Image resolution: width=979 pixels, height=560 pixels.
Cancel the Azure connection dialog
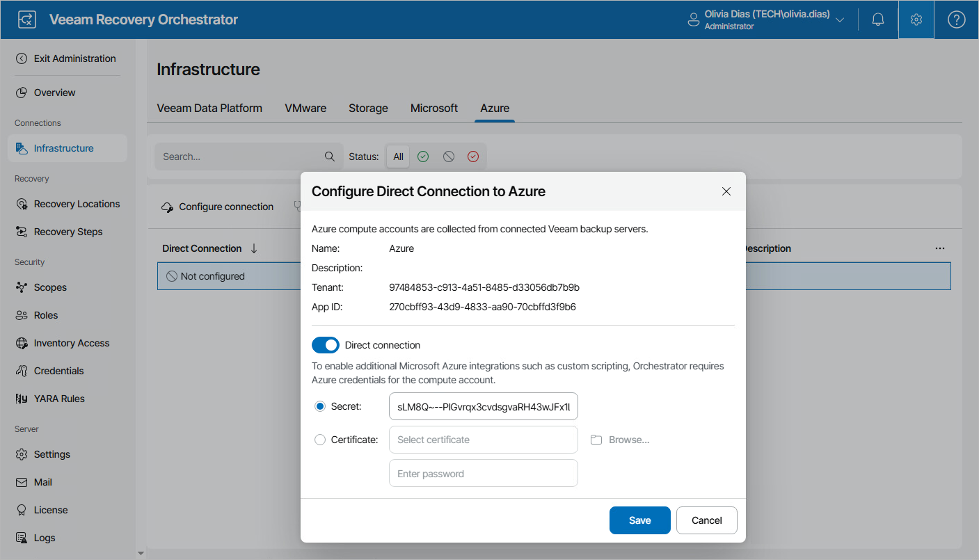pyautogui.click(x=706, y=520)
